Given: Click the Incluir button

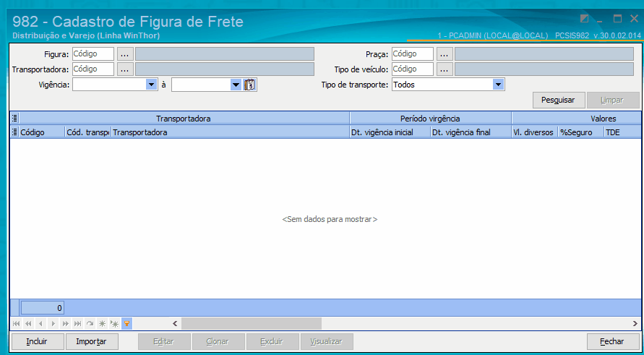Looking at the screenshot, I should (x=37, y=341).
